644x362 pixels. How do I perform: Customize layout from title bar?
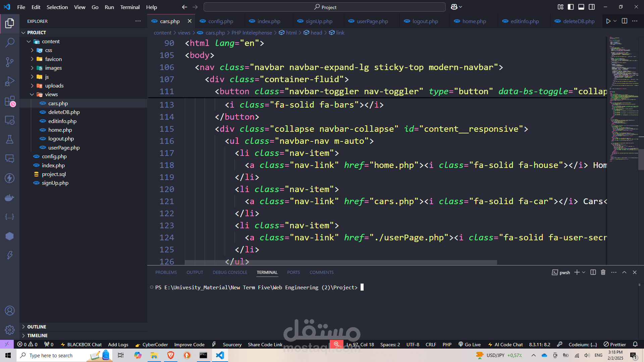coord(560,7)
